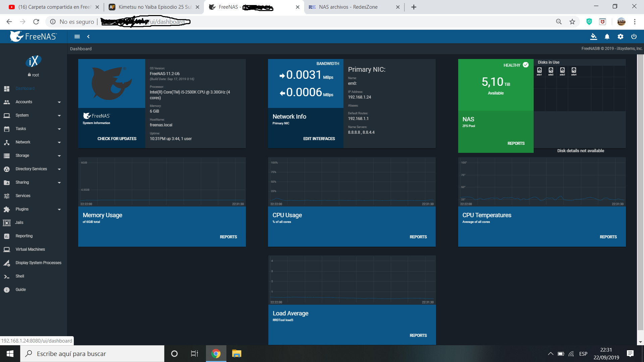Switch to the YouTube Carpeta compartida tab

pyautogui.click(x=54, y=7)
